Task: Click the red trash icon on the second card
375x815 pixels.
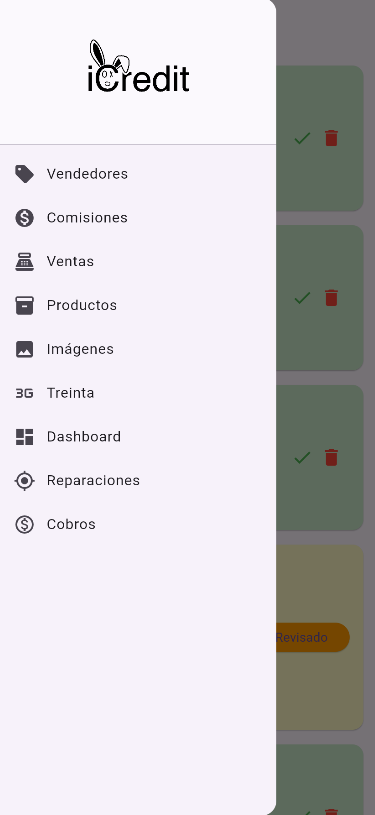Action: click(x=331, y=298)
